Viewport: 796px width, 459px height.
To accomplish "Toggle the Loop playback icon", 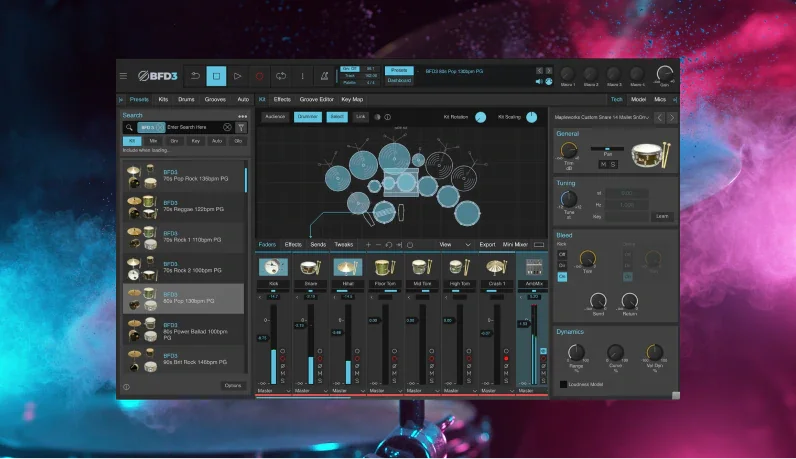I will coord(281,76).
